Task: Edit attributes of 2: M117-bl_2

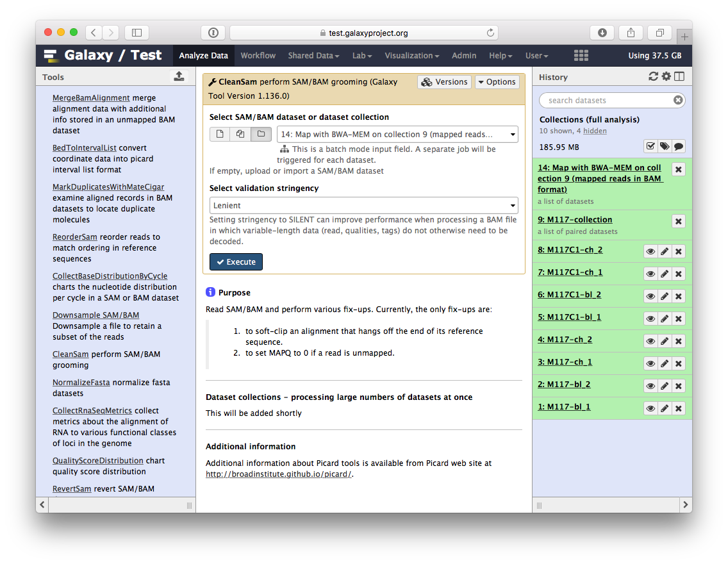Action: pyautogui.click(x=665, y=386)
